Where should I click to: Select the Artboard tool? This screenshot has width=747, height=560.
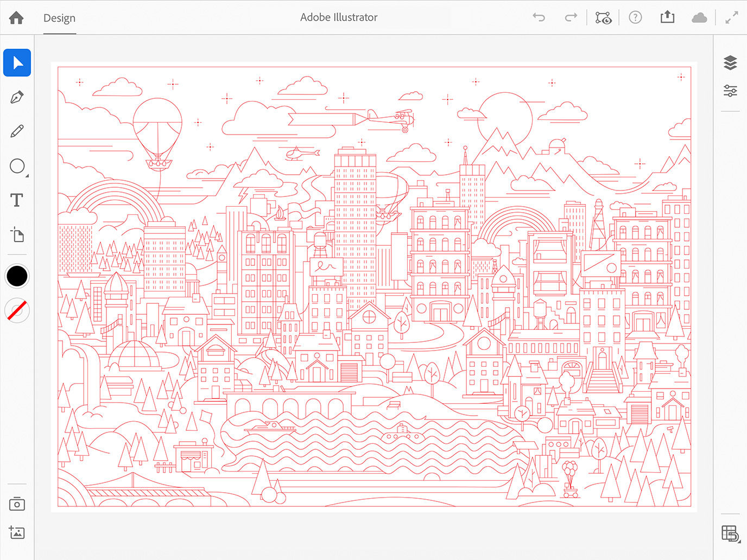click(17, 234)
